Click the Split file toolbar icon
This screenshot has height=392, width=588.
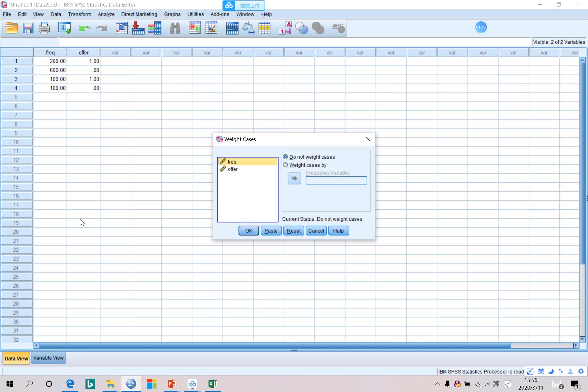pyautogui.click(x=232, y=28)
